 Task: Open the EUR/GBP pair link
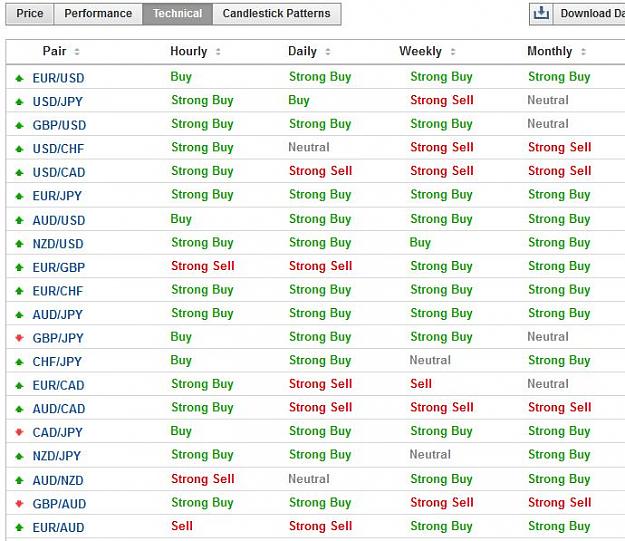pyautogui.click(x=59, y=267)
